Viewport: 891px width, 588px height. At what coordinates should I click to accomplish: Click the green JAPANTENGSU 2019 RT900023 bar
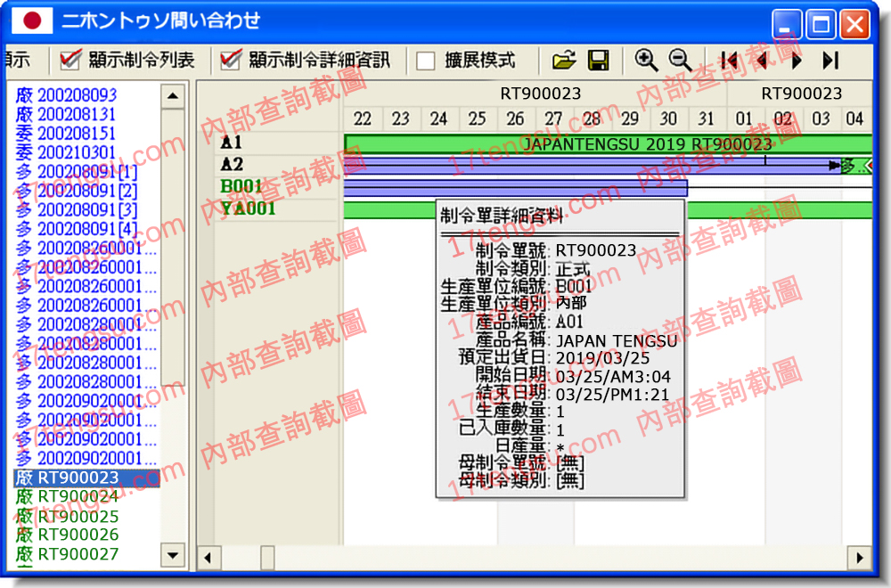(606, 143)
